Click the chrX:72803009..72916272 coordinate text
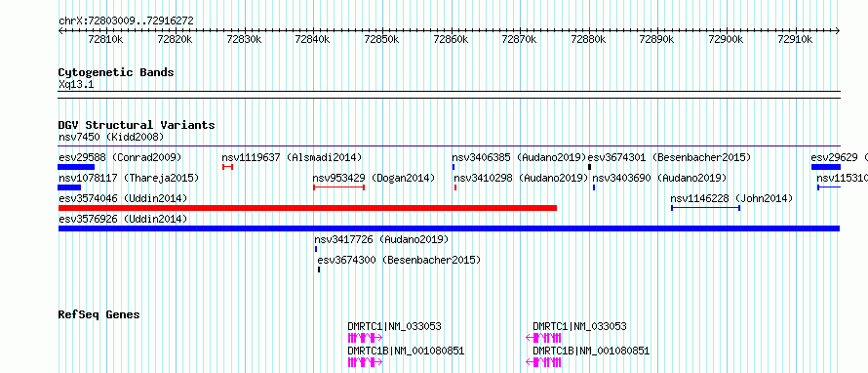 click(126, 21)
